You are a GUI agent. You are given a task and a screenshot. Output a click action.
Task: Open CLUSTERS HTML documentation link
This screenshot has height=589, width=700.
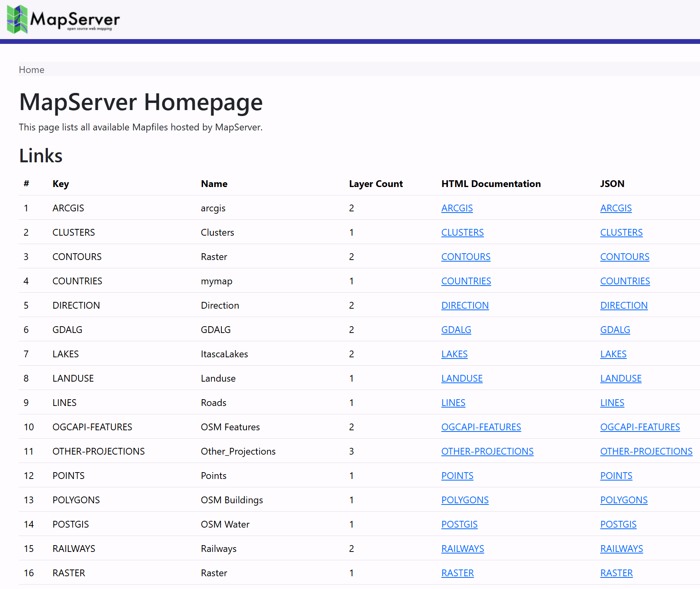point(462,232)
